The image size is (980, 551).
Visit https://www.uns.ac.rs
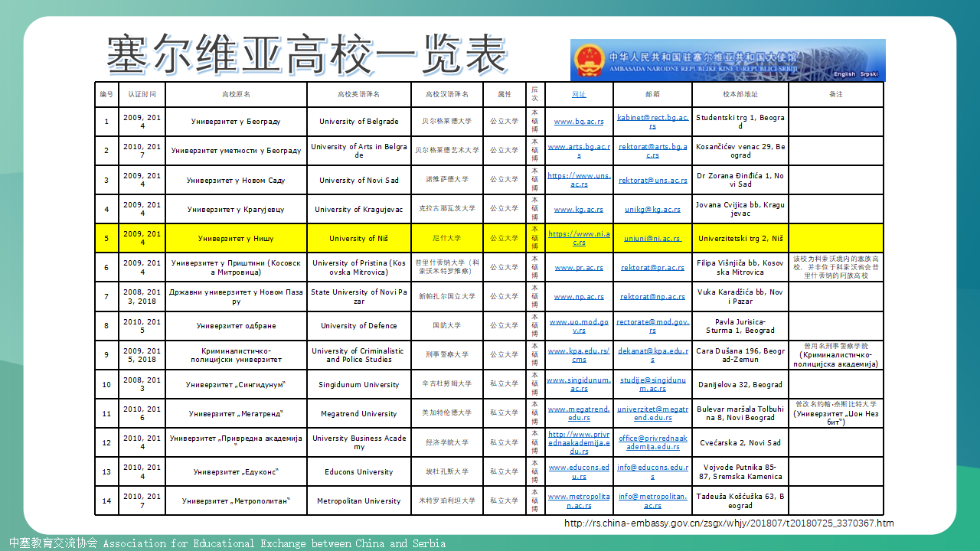[x=579, y=180]
